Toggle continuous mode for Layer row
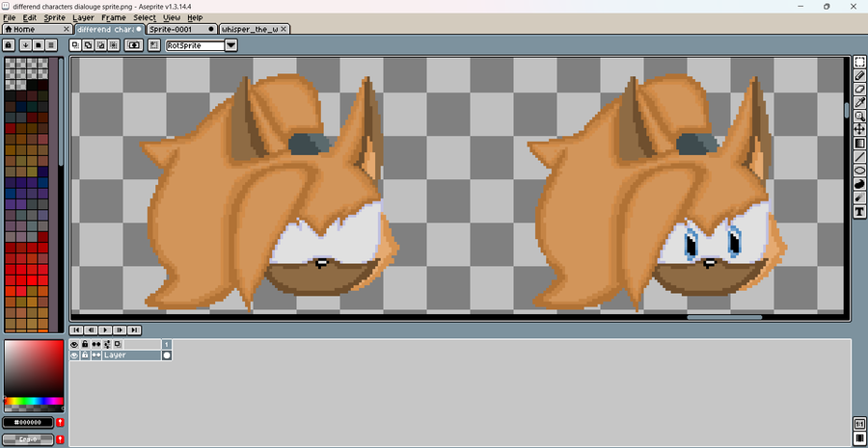 96,356
